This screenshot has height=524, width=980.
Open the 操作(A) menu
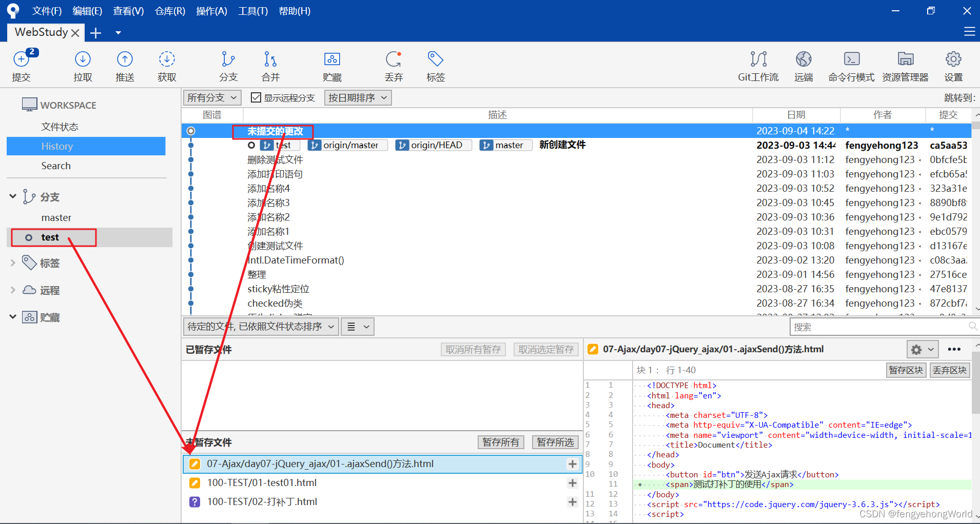click(211, 11)
